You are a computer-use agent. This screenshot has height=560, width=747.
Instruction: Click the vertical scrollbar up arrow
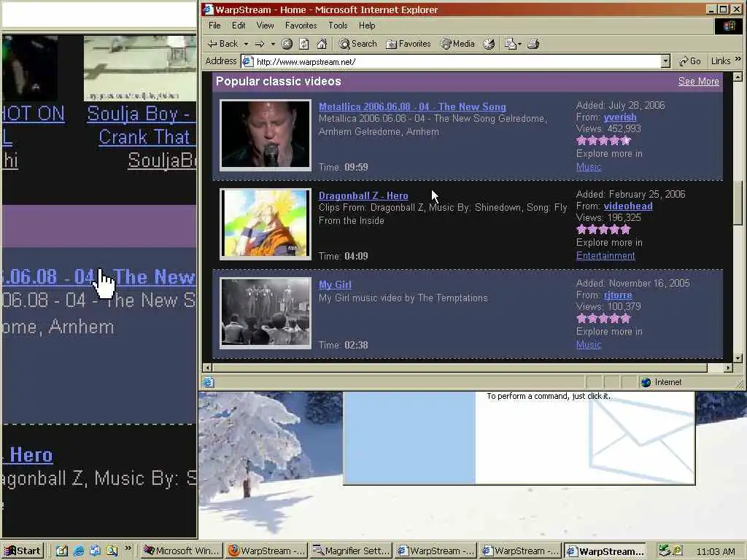click(738, 77)
